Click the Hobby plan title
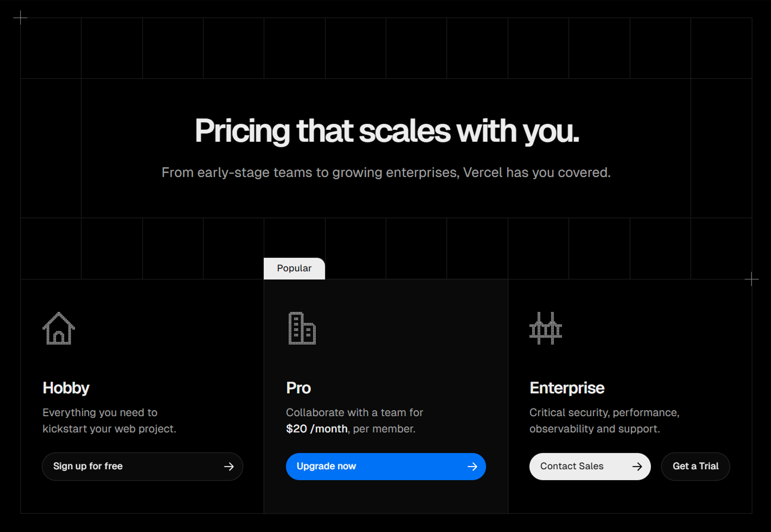 [65, 388]
